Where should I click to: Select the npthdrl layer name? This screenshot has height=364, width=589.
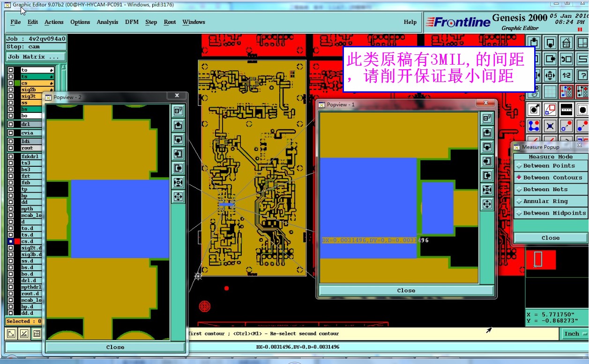tap(31, 287)
